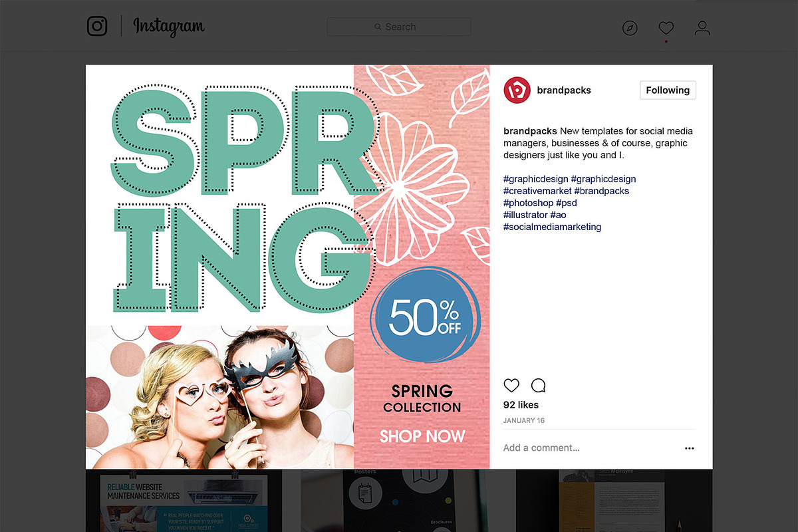798x532 pixels.
Task: Open the #psd hashtag
Action: (567, 203)
